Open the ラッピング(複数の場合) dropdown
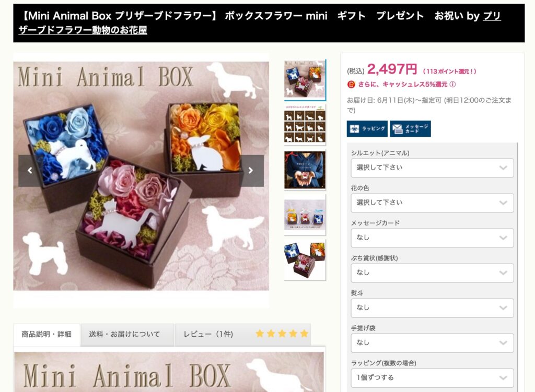 click(432, 378)
